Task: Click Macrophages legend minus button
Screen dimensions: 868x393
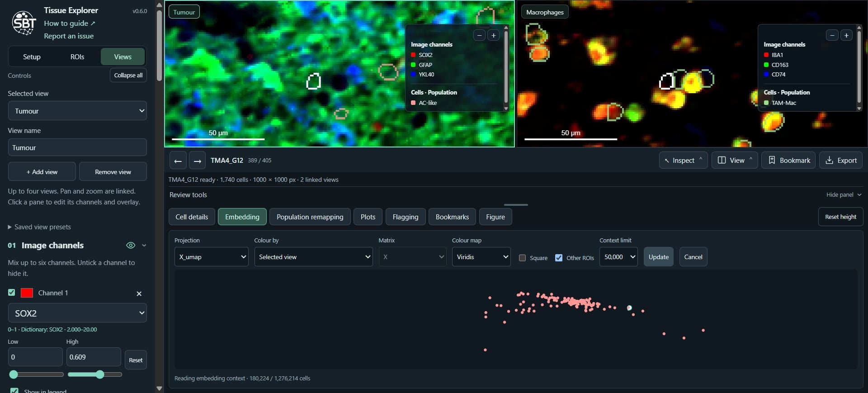Action: 832,35
